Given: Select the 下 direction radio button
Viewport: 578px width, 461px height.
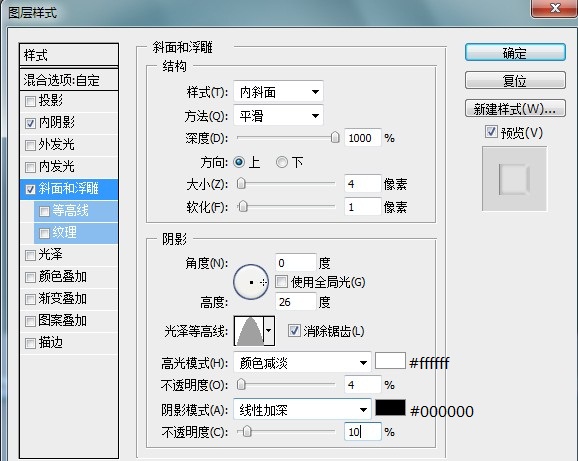Looking at the screenshot, I should click(282, 162).
